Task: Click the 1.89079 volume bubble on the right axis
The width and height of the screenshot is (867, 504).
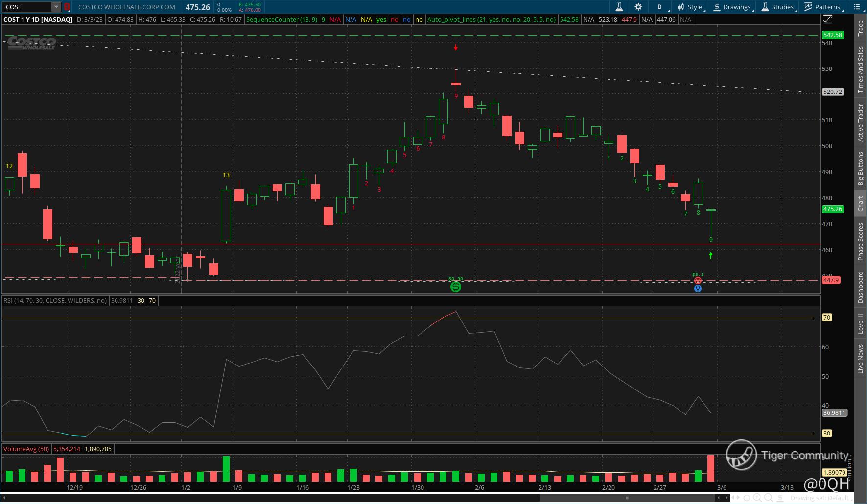Action: tap(834, 472)
